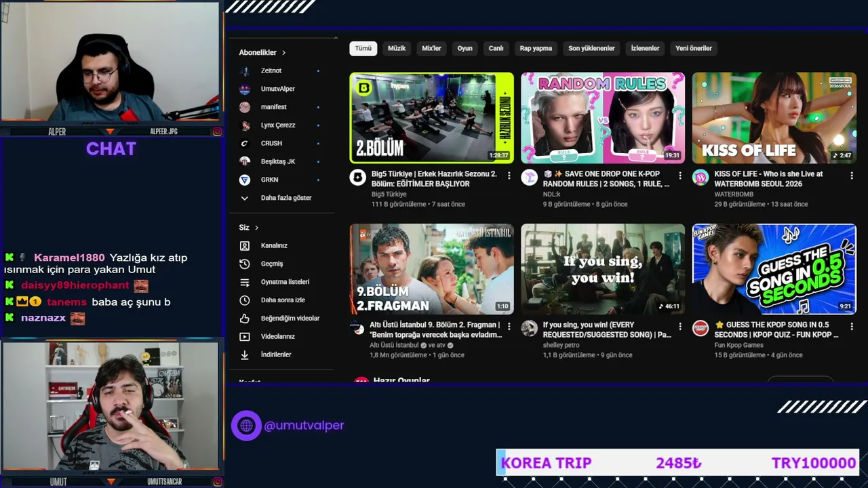Open options menu for GUESS THE KPOP SONG video
Image resolution: width=868 pixels, height=488 pixels.
(x=852, y=327)
